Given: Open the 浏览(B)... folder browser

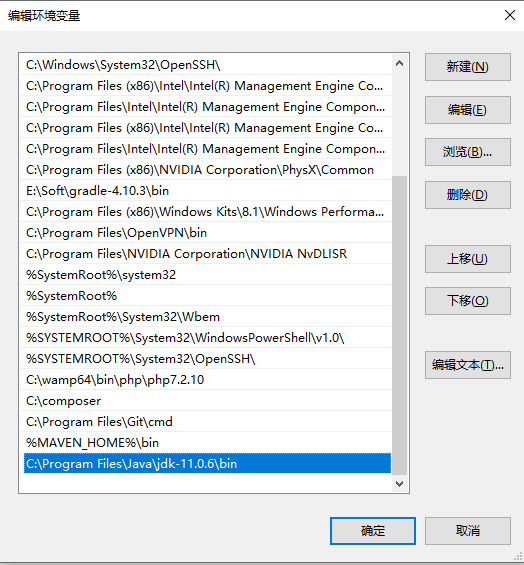Looking at the screenshot, I should (467, 152).
